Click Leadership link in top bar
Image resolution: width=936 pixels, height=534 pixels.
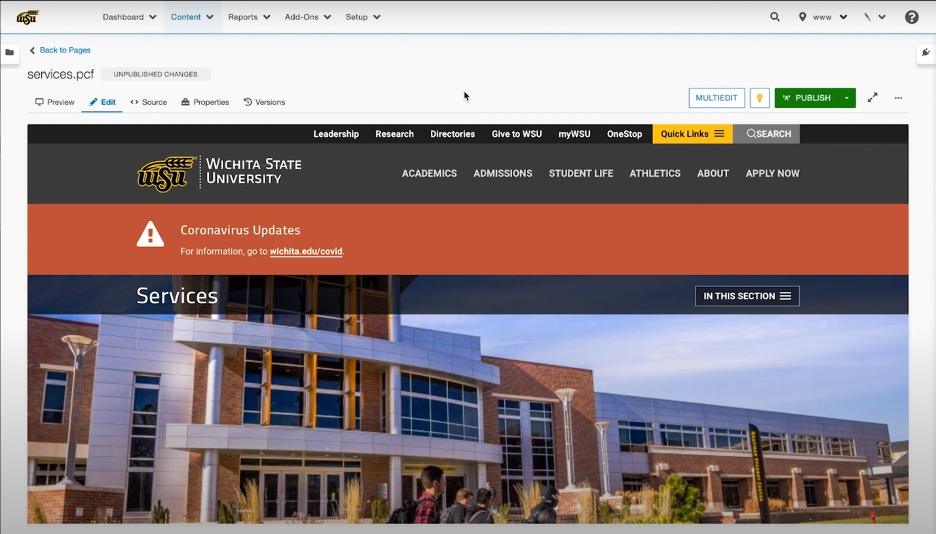point(336,134)
